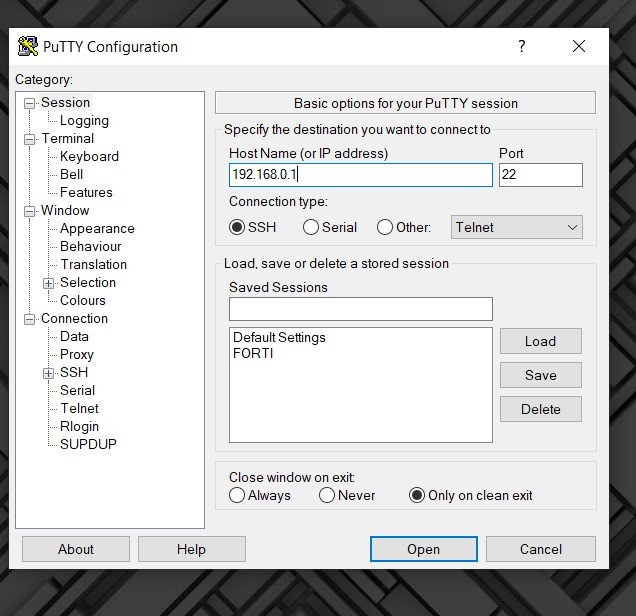Open the Data category
The height and width of the screenshot is (616, 636).
(x=74, y=336)
